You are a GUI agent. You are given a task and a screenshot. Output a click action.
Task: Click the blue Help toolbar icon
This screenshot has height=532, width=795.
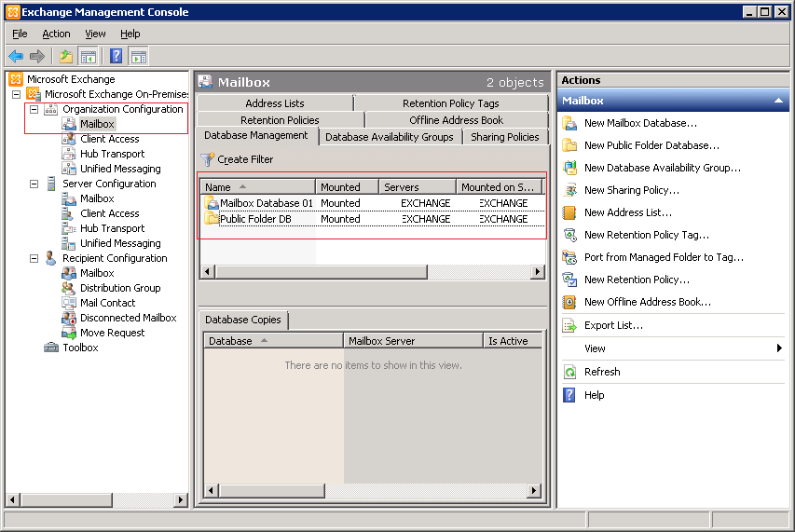(x=117, y=56)
